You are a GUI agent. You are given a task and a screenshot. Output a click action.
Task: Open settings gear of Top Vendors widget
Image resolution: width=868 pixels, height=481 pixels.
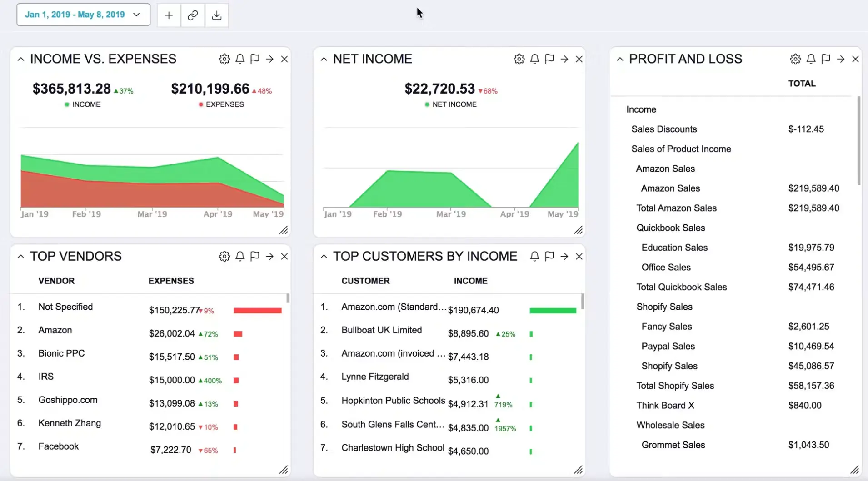(224, 257)
